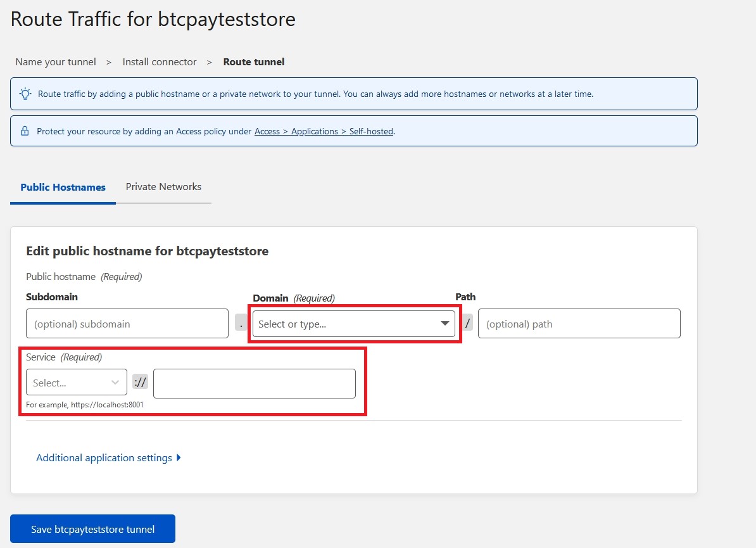Click the optional subdomain input field
Viewport: 756px width, 548px height.
click(127, 322)
